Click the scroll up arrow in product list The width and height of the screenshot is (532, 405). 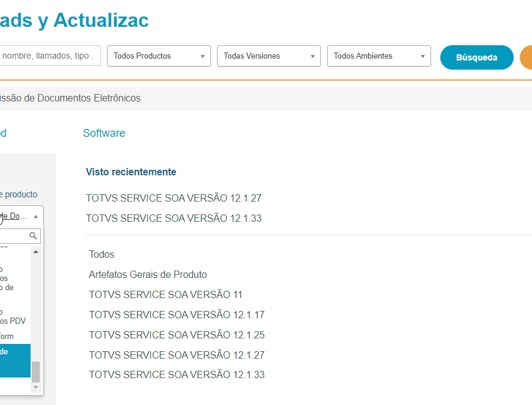(35, 252)
